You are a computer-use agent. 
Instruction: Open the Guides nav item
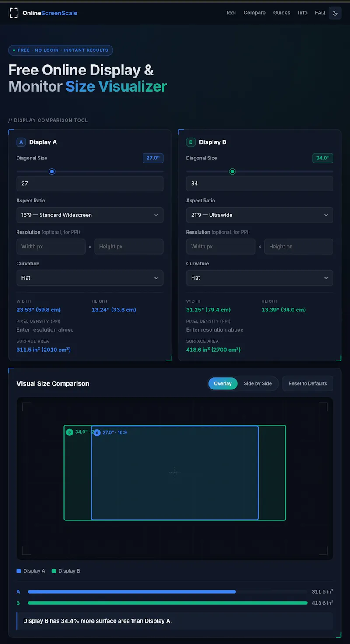coord(282,13)
